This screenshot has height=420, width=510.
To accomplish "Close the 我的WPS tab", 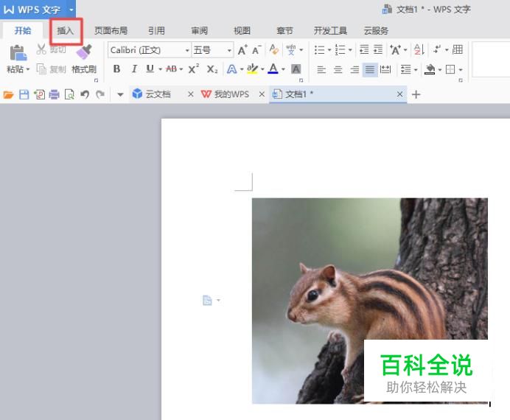I will 262,94.
